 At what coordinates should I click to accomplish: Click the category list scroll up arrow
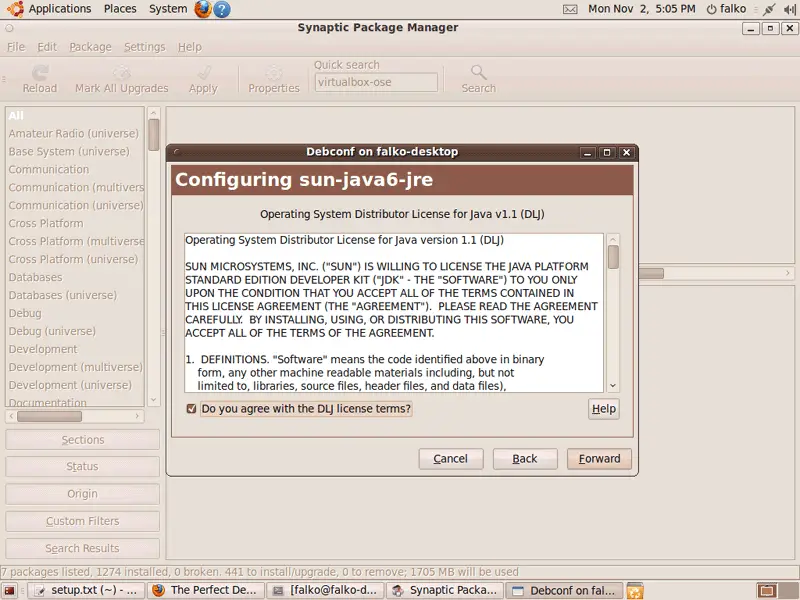click(x=153, y=112)
